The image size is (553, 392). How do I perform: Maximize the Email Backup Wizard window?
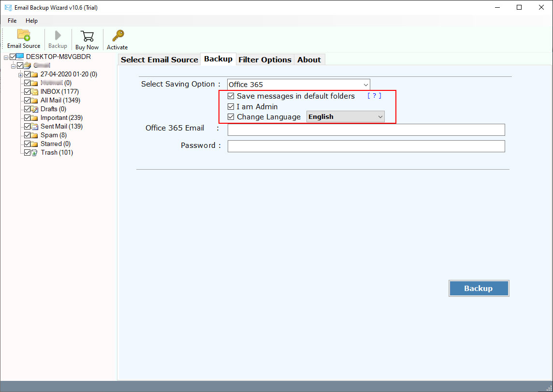click(519, 7)
